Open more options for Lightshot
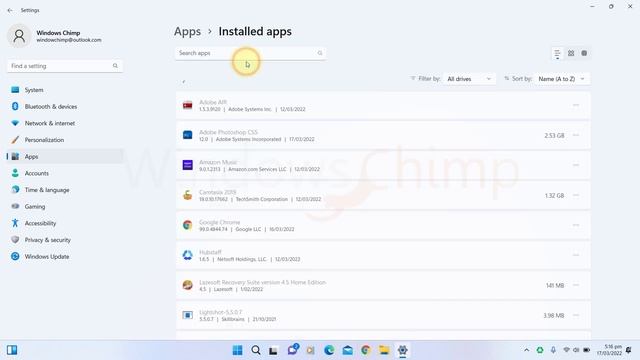The image size is (640, 360). [576, 316]
